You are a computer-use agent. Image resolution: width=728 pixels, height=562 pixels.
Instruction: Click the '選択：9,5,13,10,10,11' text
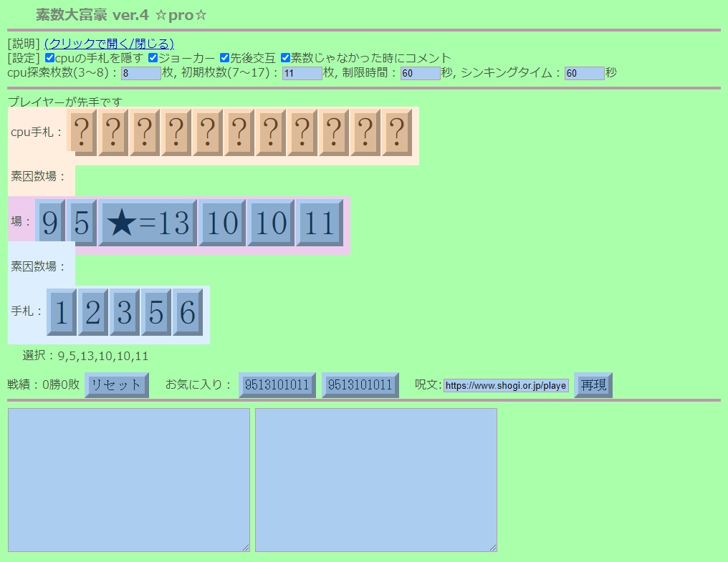tap(85, 356)
